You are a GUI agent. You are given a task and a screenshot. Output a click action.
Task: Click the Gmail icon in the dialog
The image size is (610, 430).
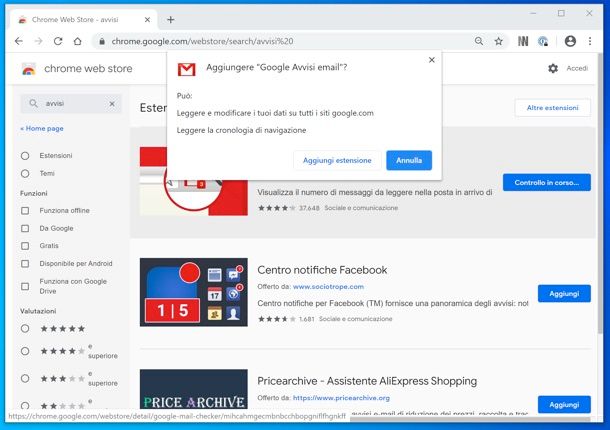click(x=186, y=69)
